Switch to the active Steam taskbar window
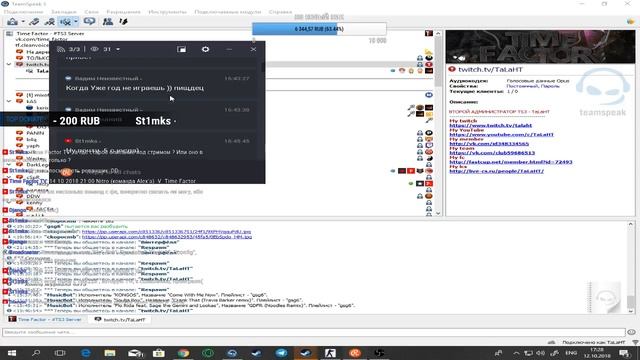Image resolution: width=640 pixels, height=360 pixels. coord(305,353)
